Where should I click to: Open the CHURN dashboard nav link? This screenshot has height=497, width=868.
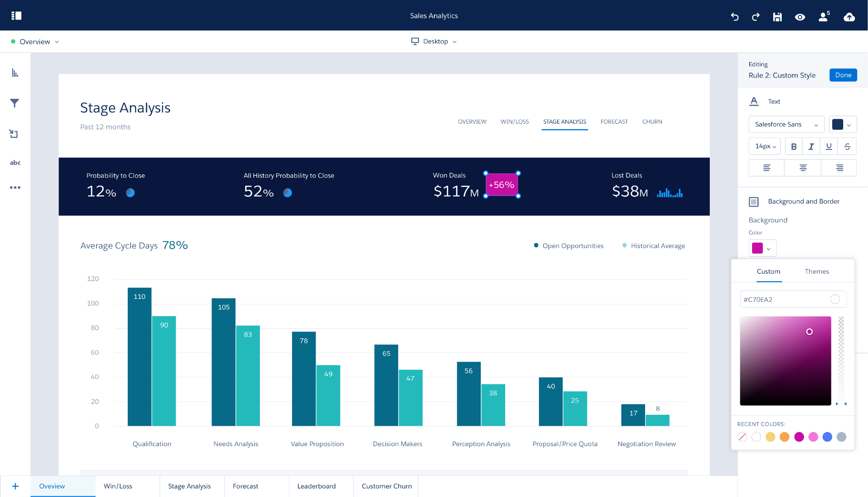coord(652,122)
